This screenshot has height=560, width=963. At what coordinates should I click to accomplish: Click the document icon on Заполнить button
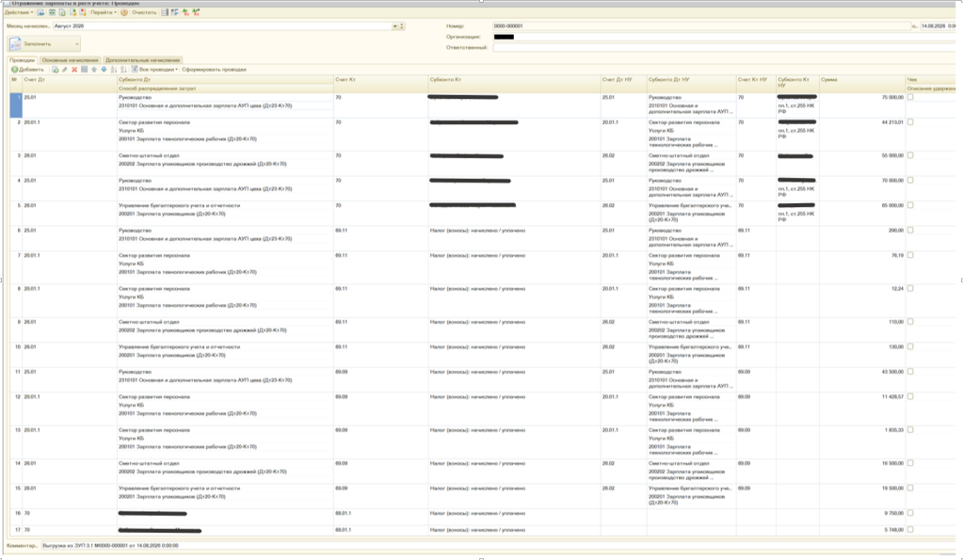[15, 43]
